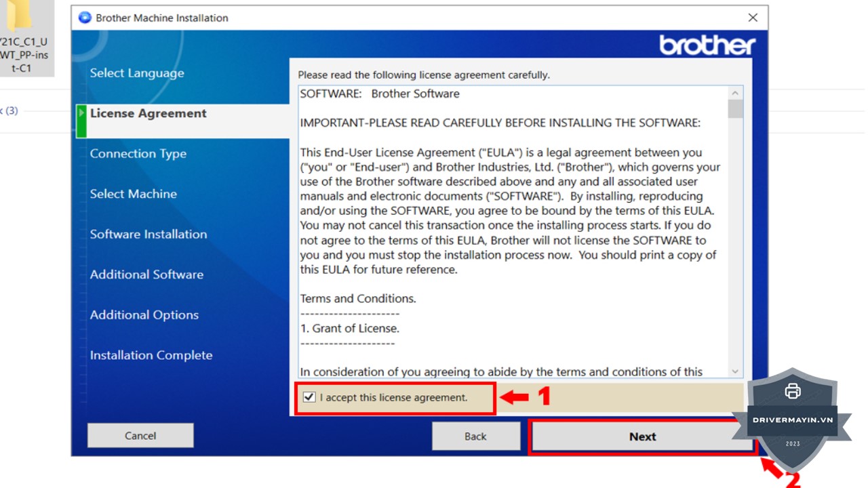Select the Connection Type step
This screenshot has width=868, height=488.
138,154
